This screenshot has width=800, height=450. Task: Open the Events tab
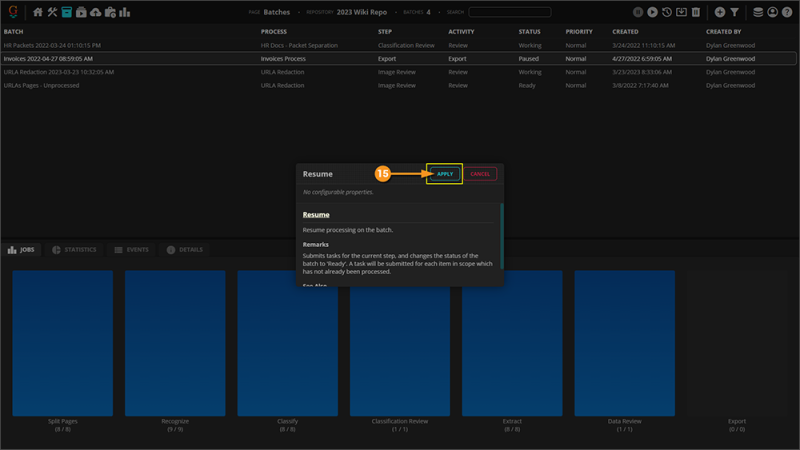coord(131,250)
